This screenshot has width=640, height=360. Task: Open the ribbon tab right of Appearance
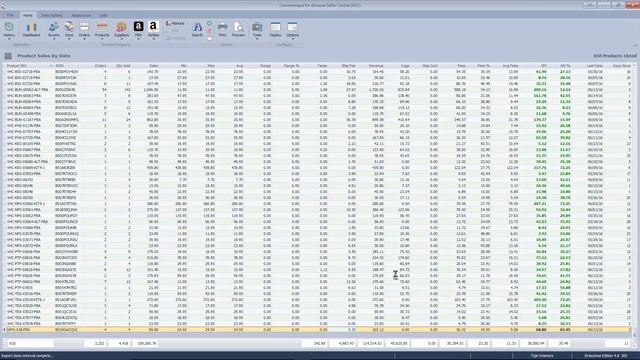point(103,15)
